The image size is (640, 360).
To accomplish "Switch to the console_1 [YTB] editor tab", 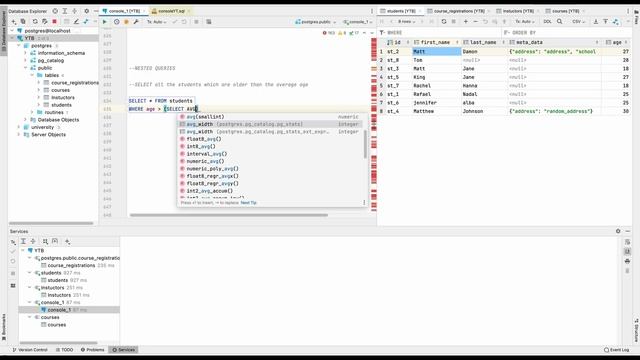I will [124, 11].
